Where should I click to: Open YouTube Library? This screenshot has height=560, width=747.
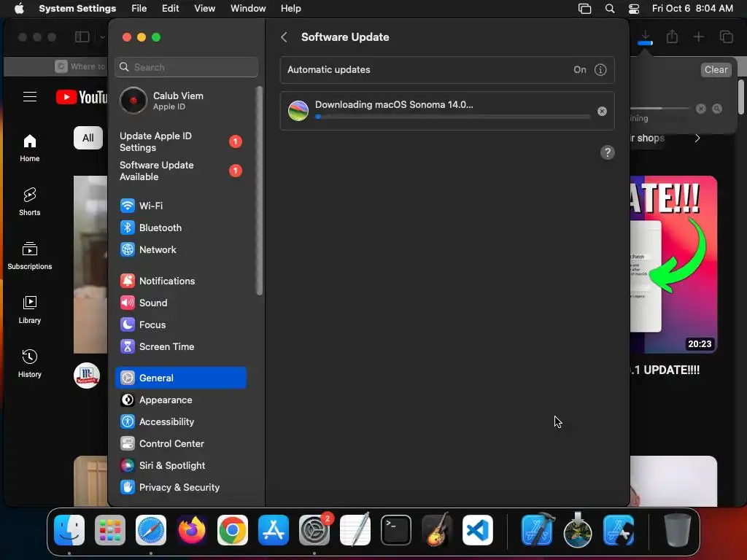29,309
